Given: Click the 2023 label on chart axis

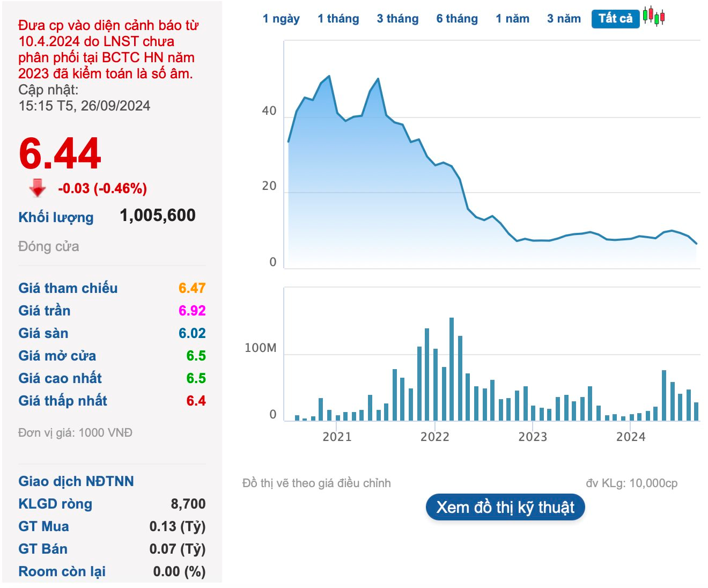Looking at the screenshot, I should 533,437.
